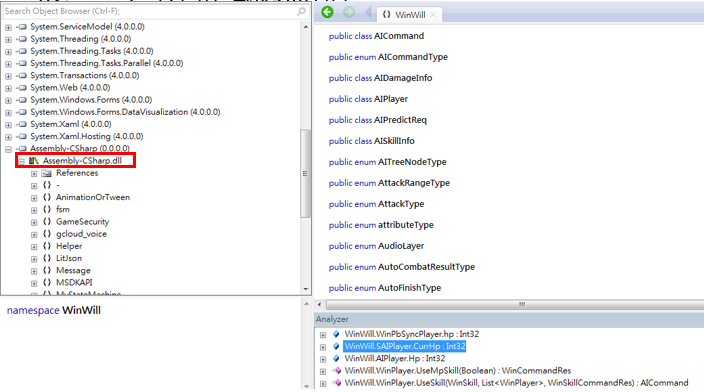704x392 pixels.
Task: Select the MSDKAPI namespace tree item
Action: click(x=74, y=283)
